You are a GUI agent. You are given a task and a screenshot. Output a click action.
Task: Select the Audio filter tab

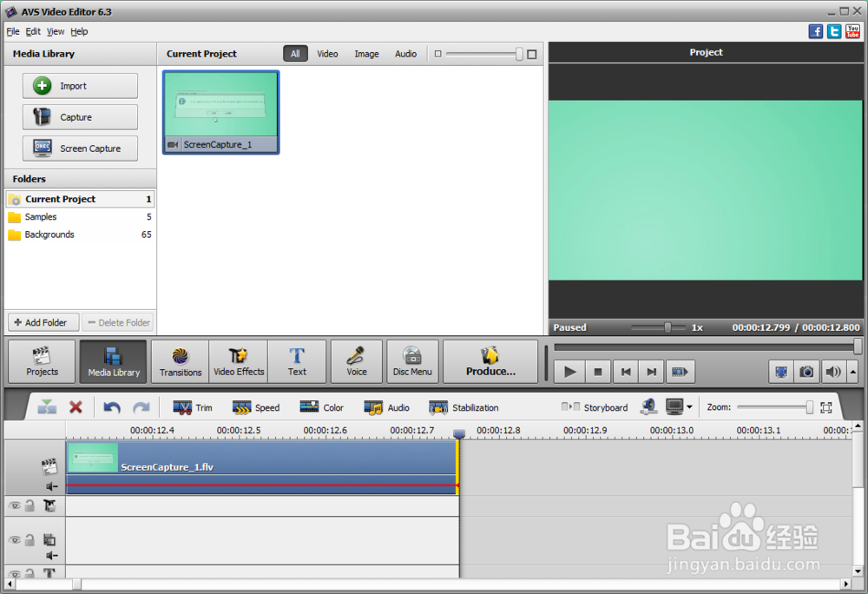pyautogui.click(x=405, y=54)
